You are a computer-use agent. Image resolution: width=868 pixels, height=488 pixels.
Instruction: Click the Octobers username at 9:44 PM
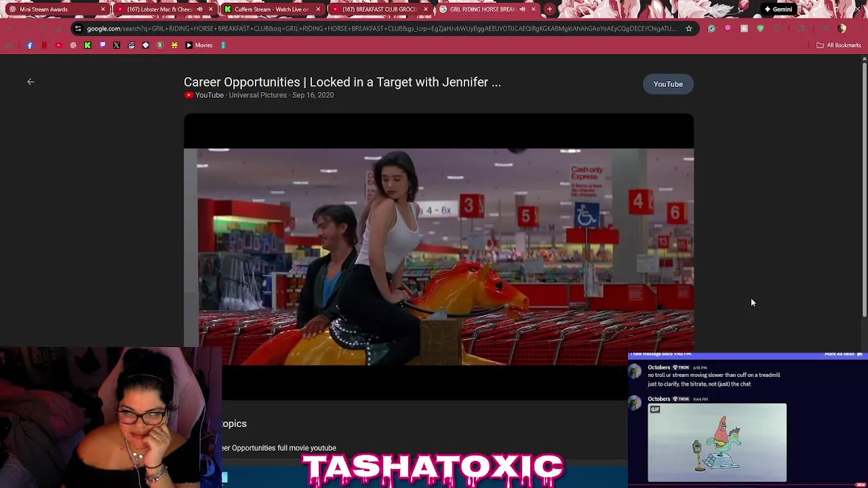658,399
